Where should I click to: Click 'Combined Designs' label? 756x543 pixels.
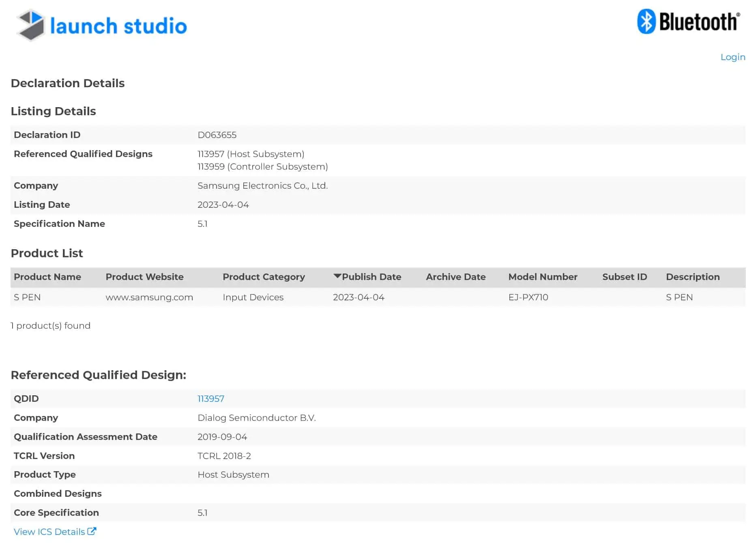[58, 493]
